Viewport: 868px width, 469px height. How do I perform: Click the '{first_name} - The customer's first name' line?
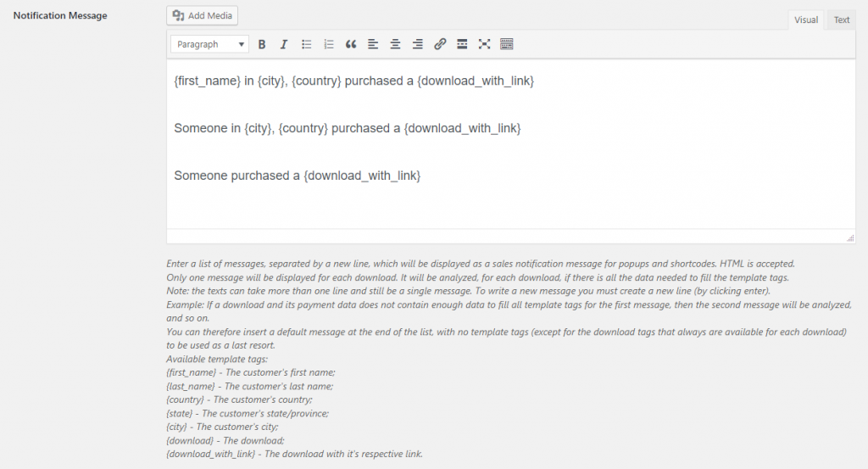pos(251,372)
